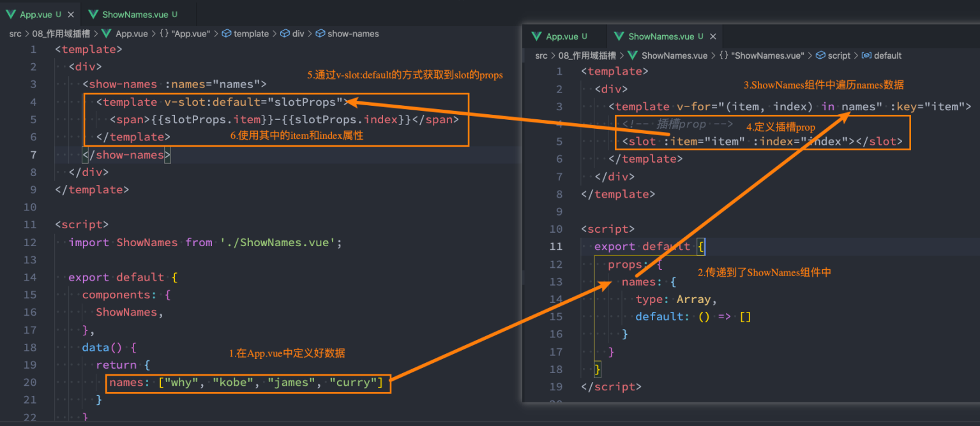980x426 pixels.
Task: Click line number 20 in App.vue editor
Action: pyautogui.click(x=29, y=382)
